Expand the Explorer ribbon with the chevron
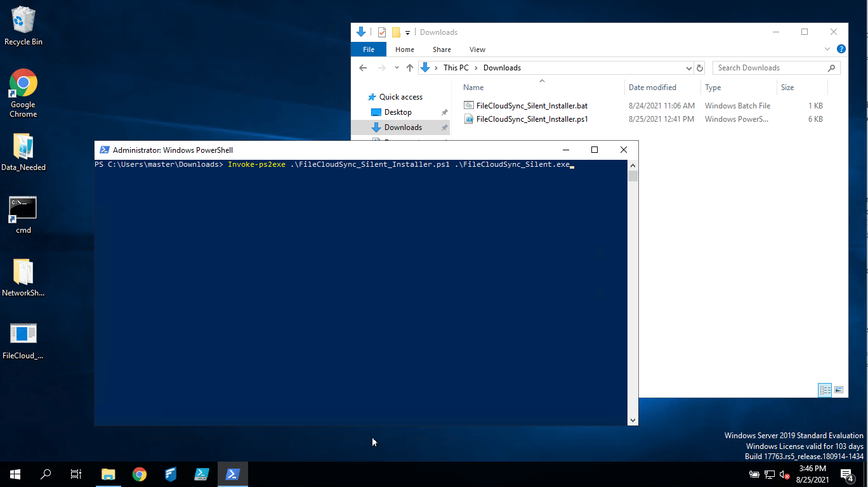Screen dimensions: 868x487 click(x=827, y=49)
